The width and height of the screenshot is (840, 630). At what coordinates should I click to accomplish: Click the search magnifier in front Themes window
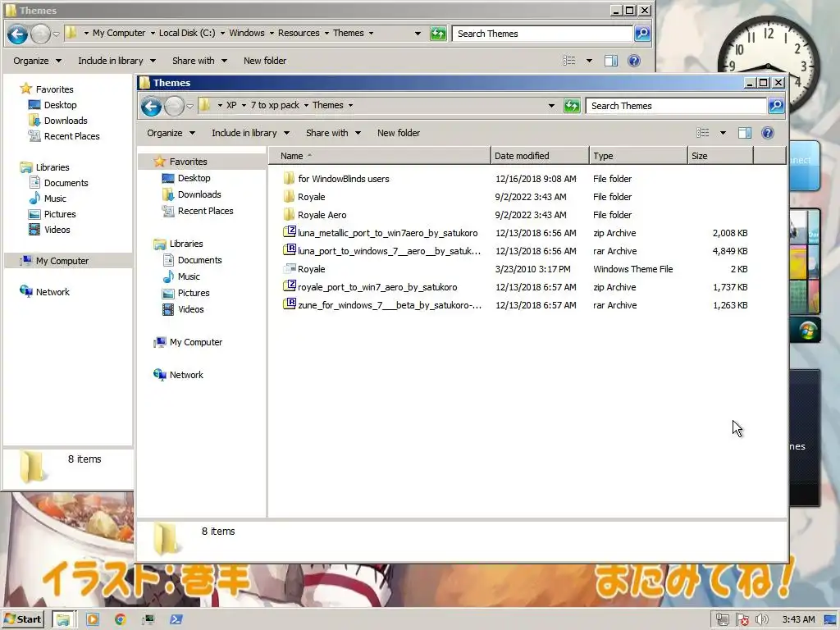tap(776, 106)
